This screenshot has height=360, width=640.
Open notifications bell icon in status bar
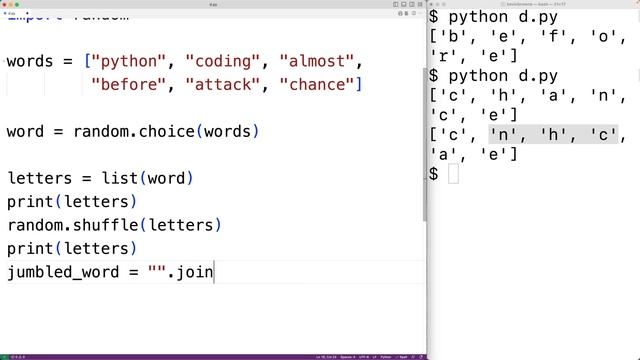(x=421, y=357)
